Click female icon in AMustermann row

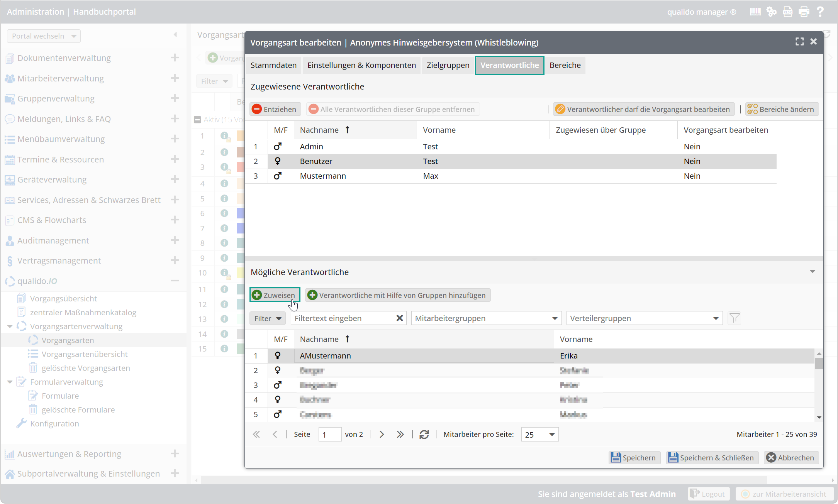point(278,355)
